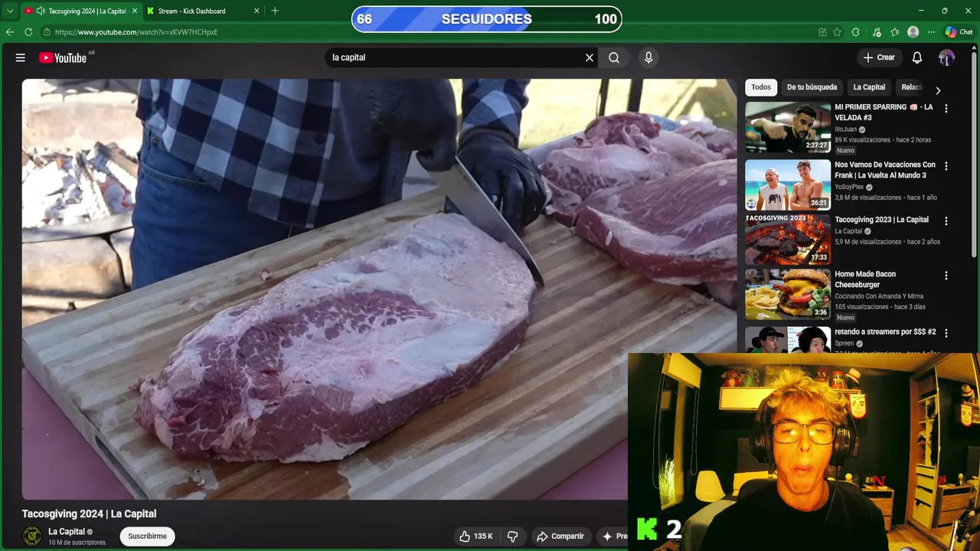Dislike the video with thumbs down
This screenshot has height=551, width=980.
(x=513, y=536)
